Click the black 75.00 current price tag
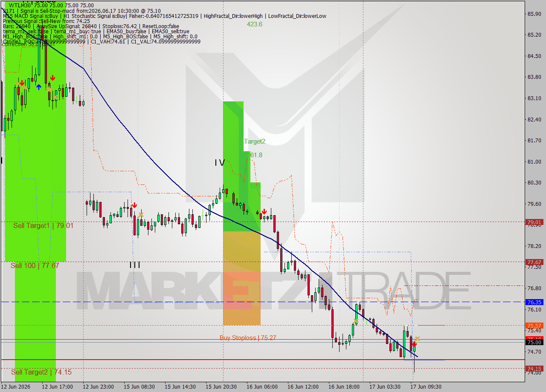Viewport: 546px width, 392px height. (x=534, y=342)
